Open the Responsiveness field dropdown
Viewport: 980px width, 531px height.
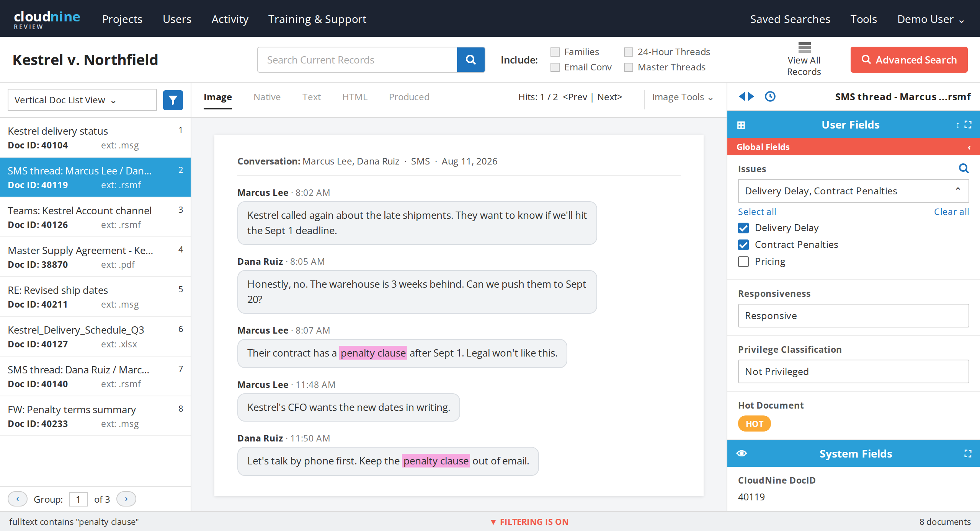pos(853,316)
